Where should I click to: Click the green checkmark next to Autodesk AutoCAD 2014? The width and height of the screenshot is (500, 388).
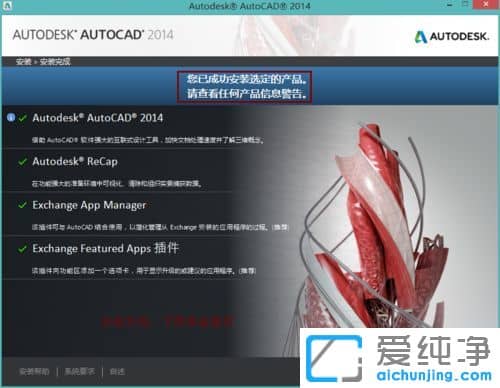(x=23, y=118)
